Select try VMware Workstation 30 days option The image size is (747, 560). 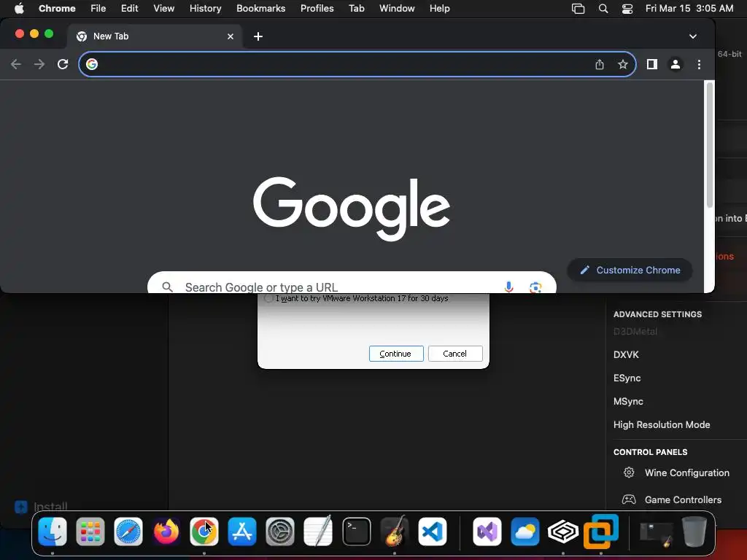[x=357, y=298]
